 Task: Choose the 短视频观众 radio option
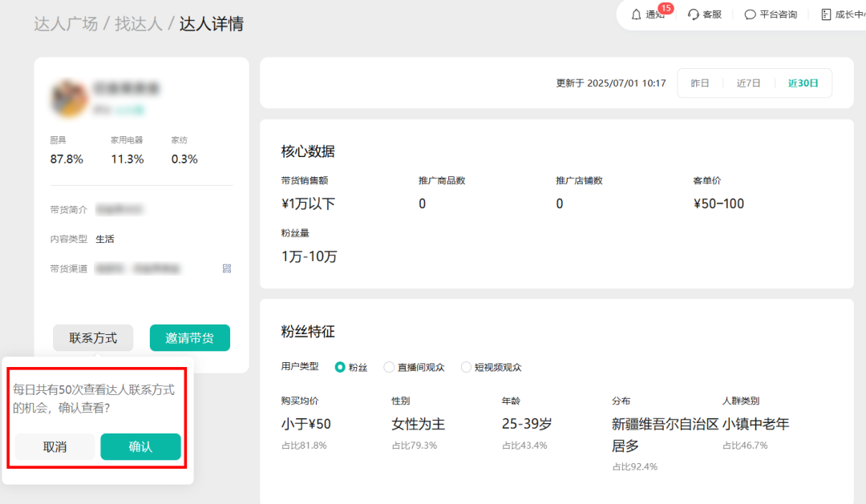[466, 367]
